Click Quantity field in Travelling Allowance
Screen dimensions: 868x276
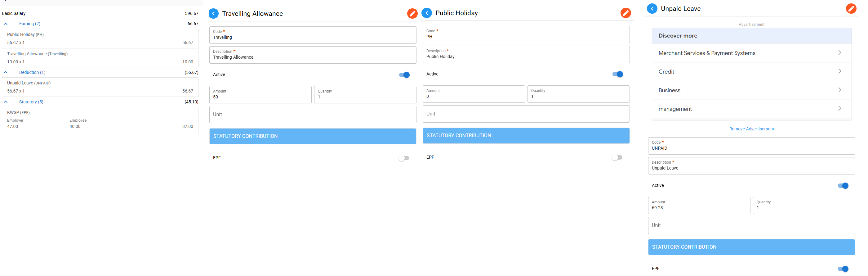click(x=365, y=94)
